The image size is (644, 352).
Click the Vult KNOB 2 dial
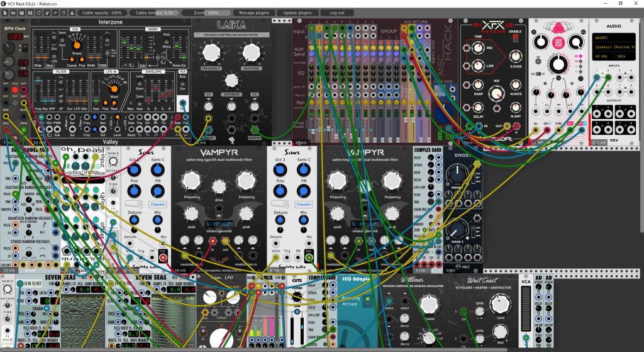pos(457,229)
